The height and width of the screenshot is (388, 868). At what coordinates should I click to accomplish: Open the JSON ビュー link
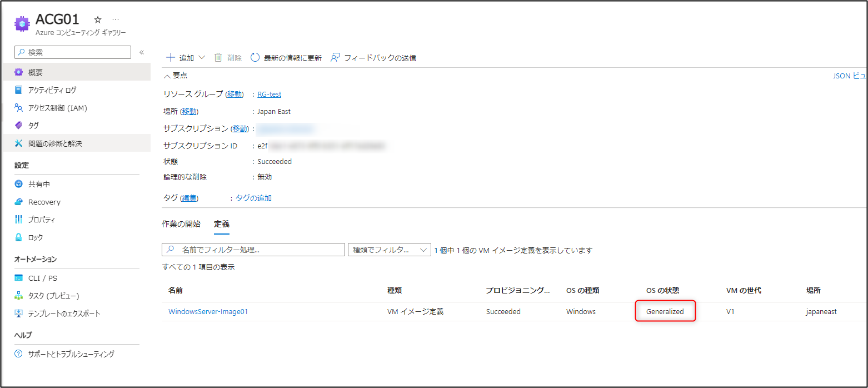tap(850, 76)
